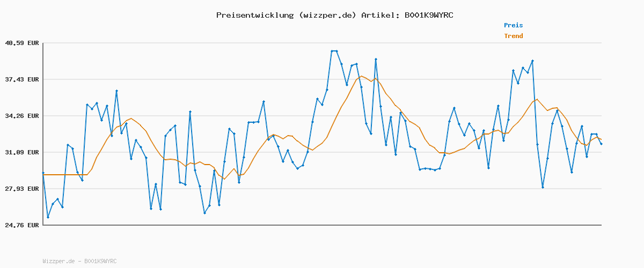This screenshot has width=644, height=268.
Task: Click the lowest price point near chart start
Action: (48, 217)
